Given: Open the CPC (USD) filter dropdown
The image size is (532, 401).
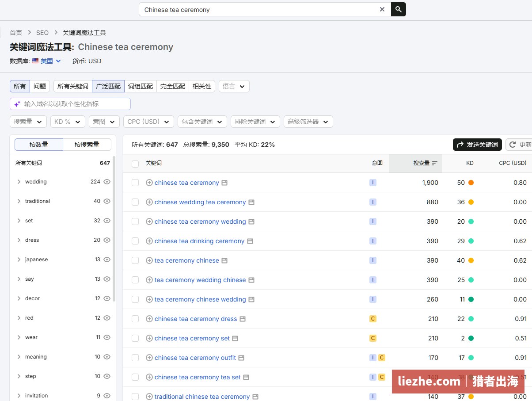Looking at the screenshot, I should pos(148,122).
